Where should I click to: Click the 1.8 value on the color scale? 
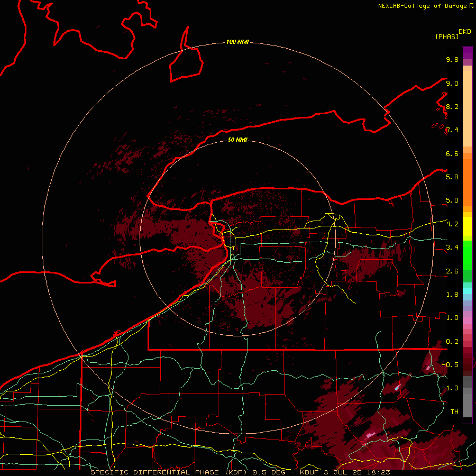point(452,295)
